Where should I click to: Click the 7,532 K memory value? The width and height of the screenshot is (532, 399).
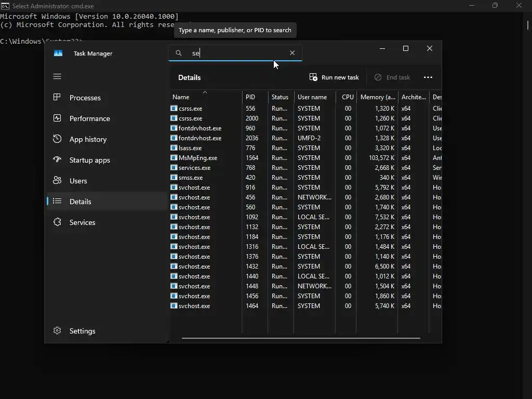385,217
